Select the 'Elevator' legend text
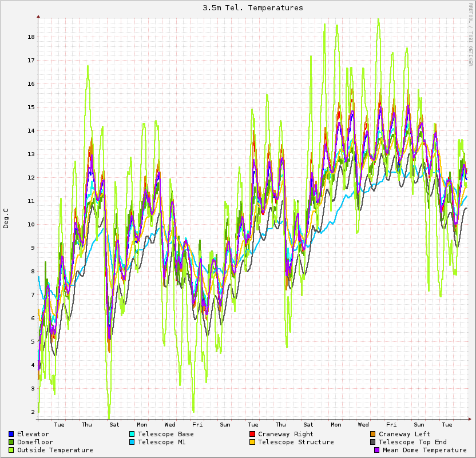 point(33,434)
